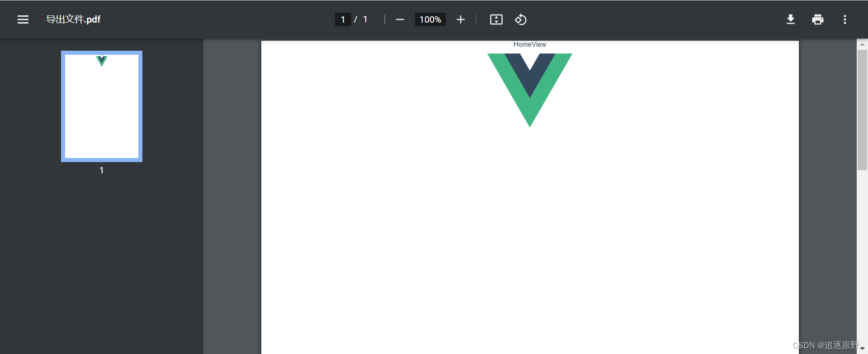Click the 导出文件.pdf file title
This screenshot has height=354, width=868.
(73, 19)
